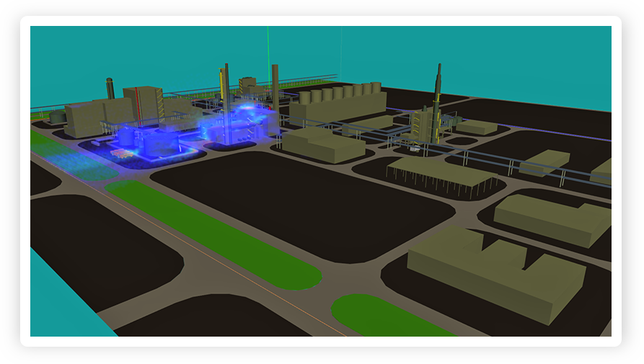The width and height of the screenshot is (644, 364).
Task: Click the large E-shaped building
Action: [496, 272]
